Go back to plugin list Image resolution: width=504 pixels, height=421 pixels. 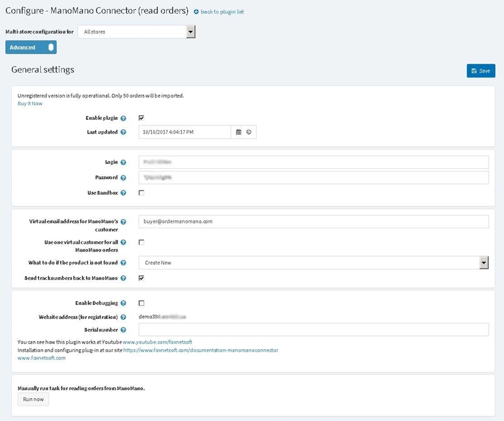[222, 12]
